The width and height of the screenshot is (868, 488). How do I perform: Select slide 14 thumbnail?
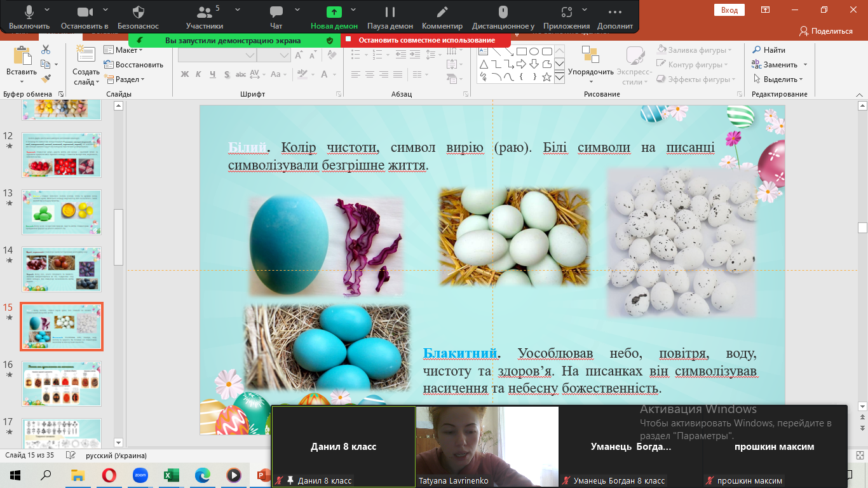click(62, 269)
